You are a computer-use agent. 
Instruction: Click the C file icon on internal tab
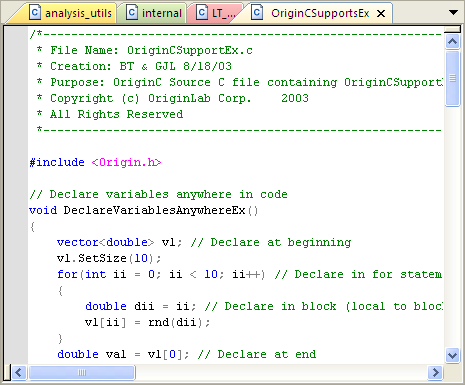coord(132,13)
